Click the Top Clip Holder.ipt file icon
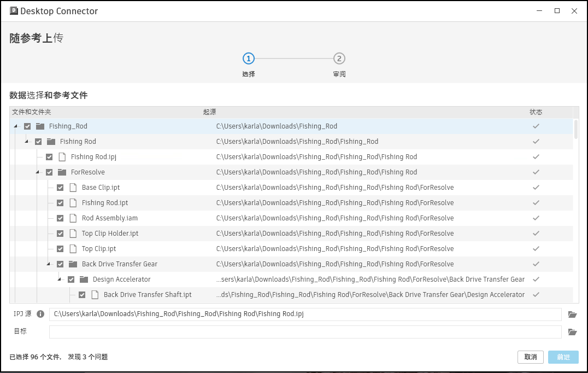The height and width of the screenshot is (373, 588). (73, 234)
